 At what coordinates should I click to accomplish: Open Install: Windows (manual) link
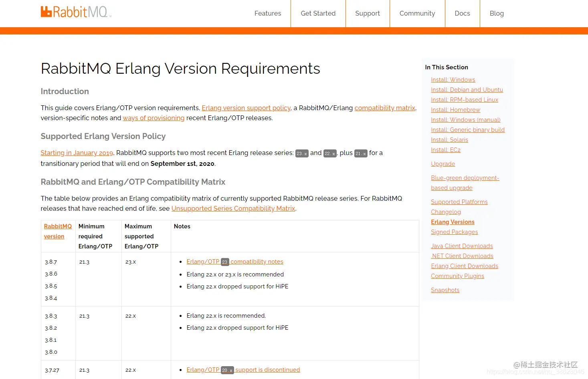tap(466, 120)
